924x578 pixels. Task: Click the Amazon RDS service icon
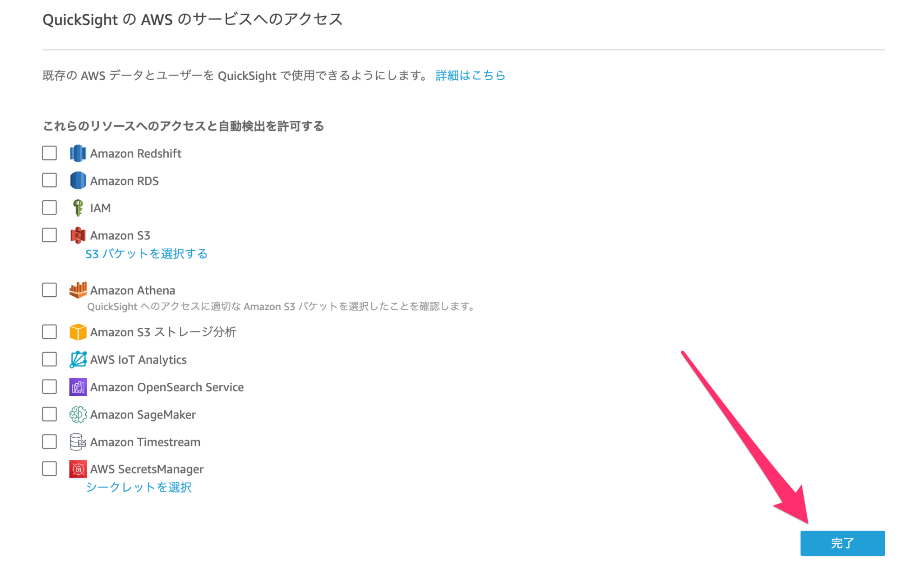78,180
